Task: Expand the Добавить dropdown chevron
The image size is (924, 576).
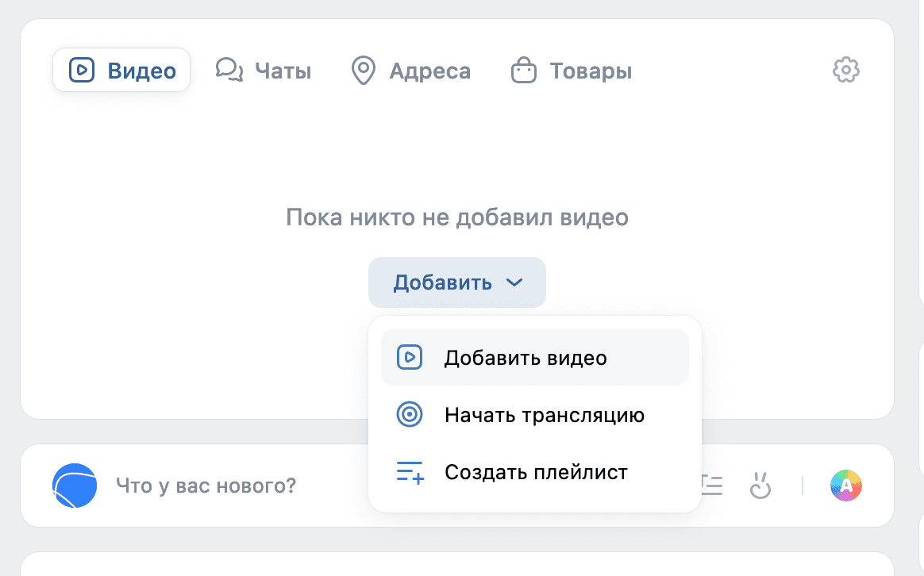Action: (x=516, y=282)
